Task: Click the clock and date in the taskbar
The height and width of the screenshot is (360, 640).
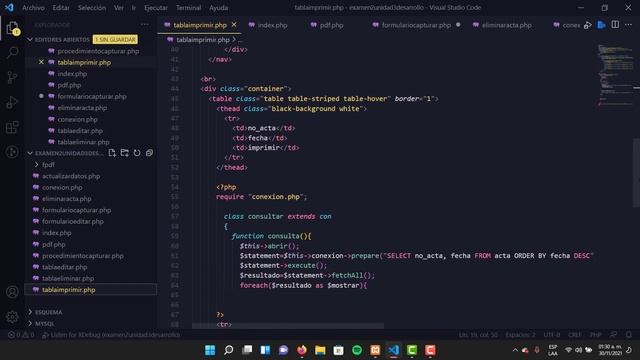Action: [610, 350]
